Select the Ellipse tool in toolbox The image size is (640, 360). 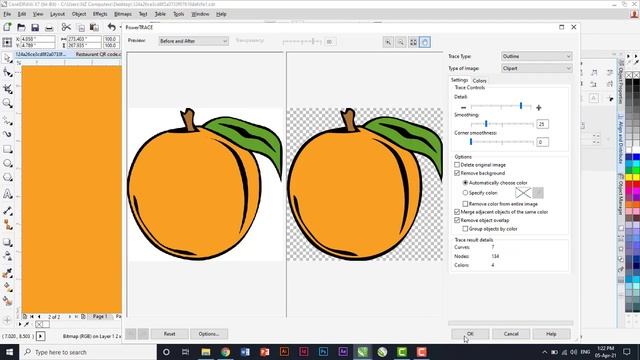(7, 163)
